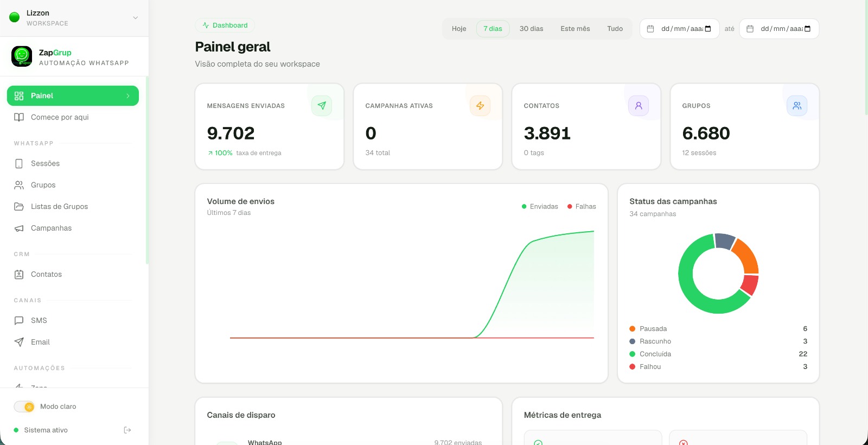Select the Tudo period tab
Viewport: 868px width, 445px height.
point(615,29)
